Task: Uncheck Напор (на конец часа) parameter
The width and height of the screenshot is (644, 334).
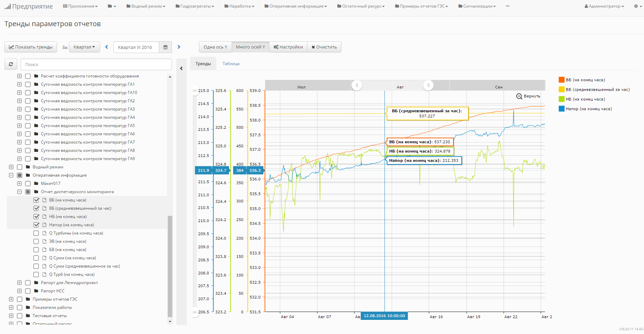Action: pos(36,225)
